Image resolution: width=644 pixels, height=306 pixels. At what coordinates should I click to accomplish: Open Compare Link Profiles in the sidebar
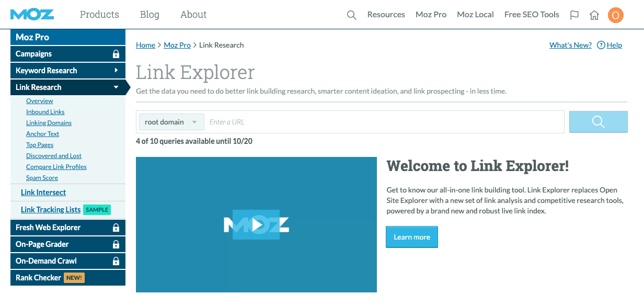pos(56,167)
